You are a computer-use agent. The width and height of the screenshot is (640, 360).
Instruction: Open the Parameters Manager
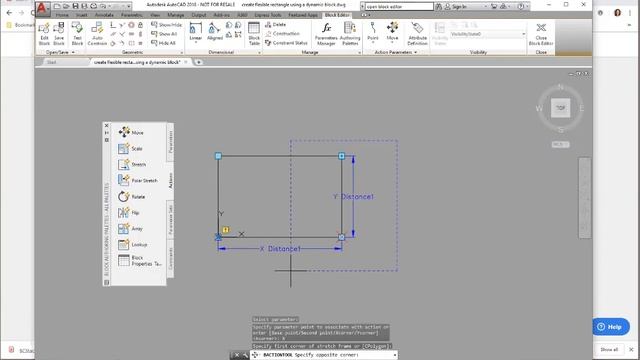coord(326,34)
